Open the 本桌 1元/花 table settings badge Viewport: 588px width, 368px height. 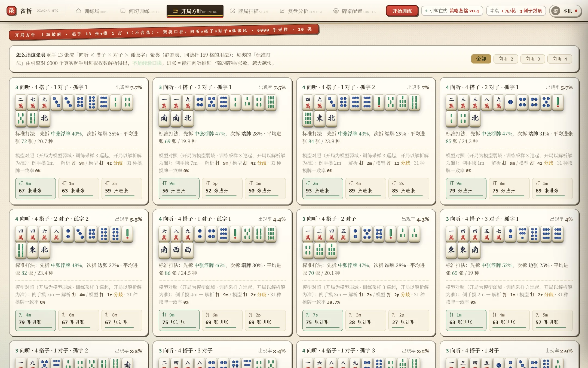coord(516,11)
